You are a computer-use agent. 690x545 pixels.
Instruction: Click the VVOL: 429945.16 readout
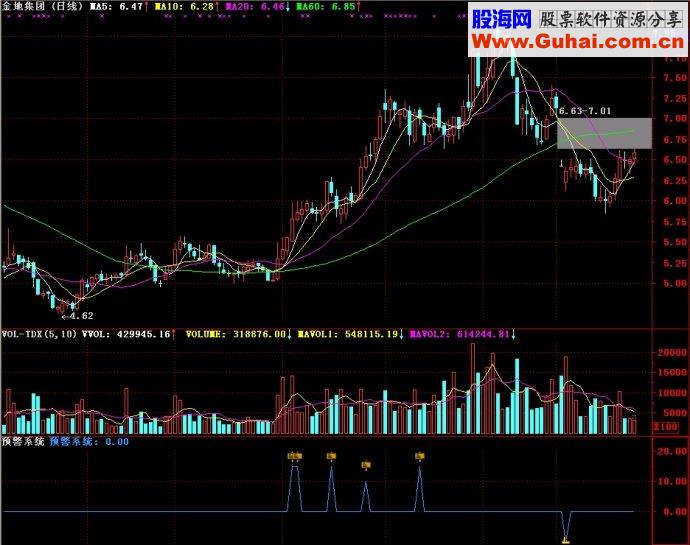tap(126, 334)
